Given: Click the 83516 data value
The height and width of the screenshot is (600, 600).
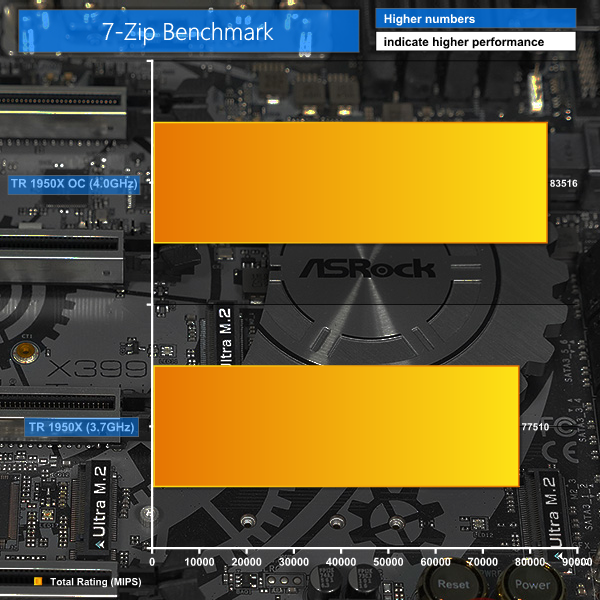Looking at the screenshot, I should point(563,184).
